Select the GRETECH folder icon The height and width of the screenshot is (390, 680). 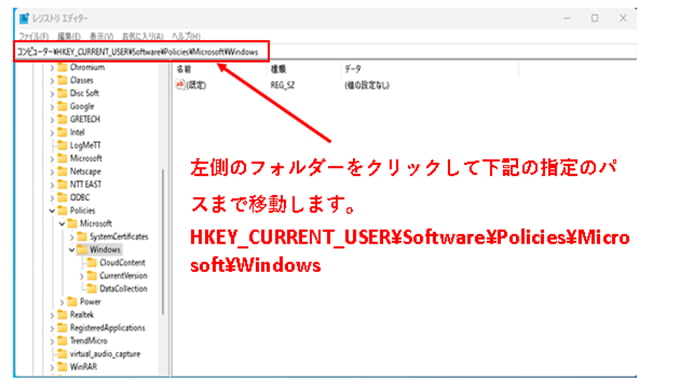(63, 119)
